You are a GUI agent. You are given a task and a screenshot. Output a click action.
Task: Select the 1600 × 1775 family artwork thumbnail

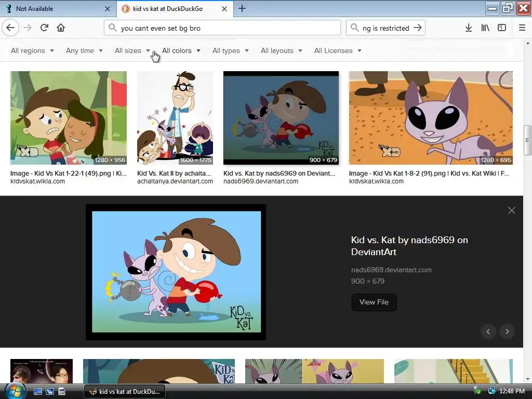pos(175,118)
